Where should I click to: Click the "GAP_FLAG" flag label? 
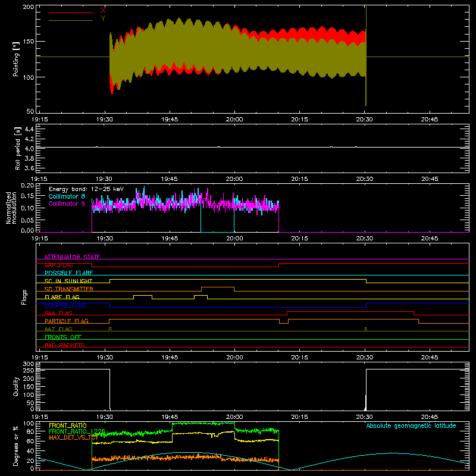(58, 265)
